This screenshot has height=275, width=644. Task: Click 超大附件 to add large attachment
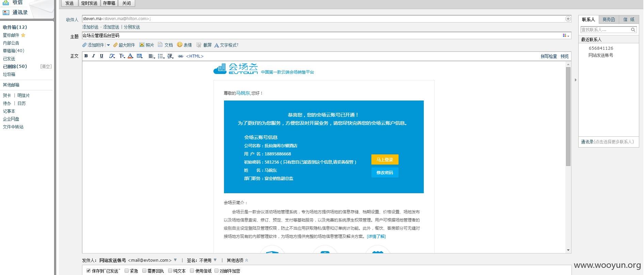pyautogui.click(x=124, y=45)
